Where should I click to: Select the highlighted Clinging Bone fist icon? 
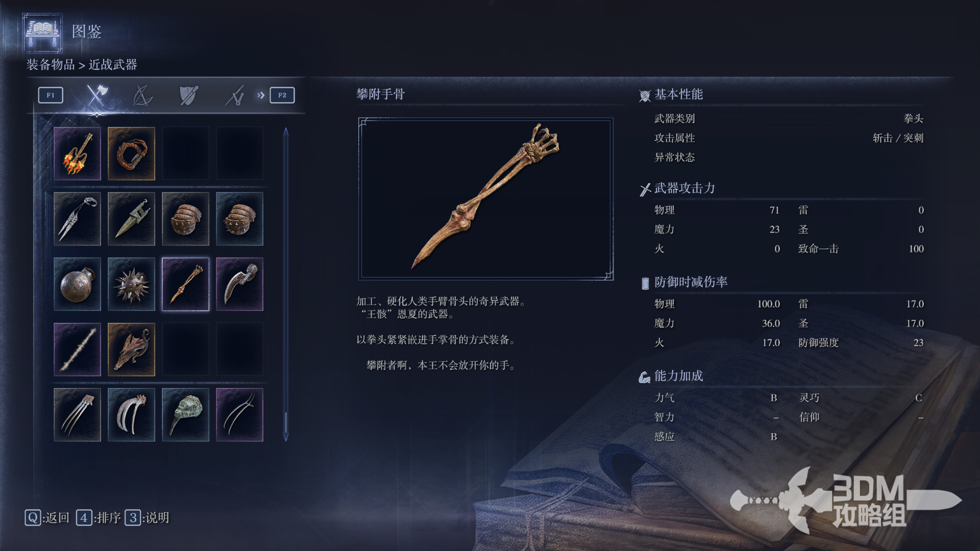(185, 284)
